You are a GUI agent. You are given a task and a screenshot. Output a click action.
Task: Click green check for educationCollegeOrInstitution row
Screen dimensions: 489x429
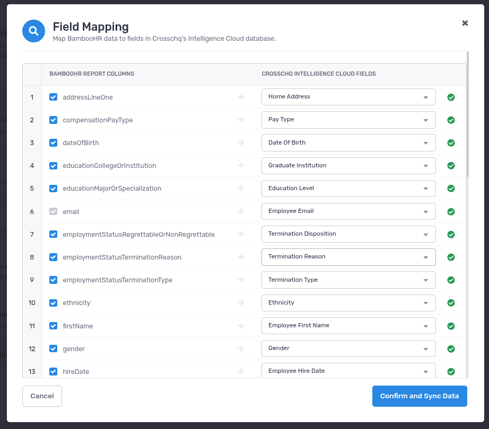451,166
